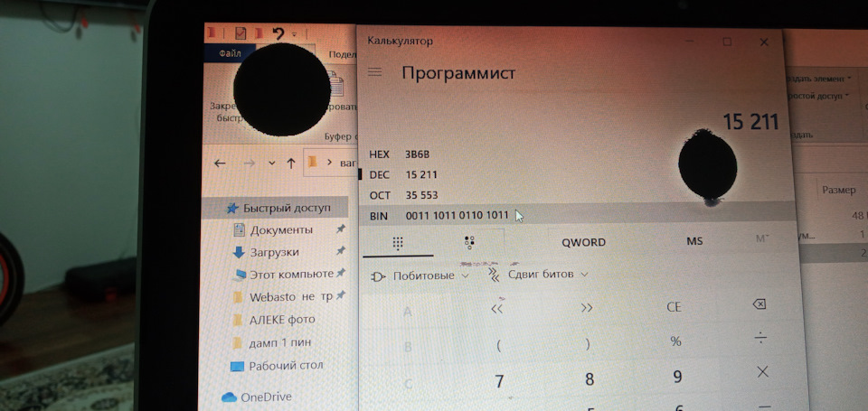This screenshot has width=868, height=411.
Task: Switch to the bit toggling keypad tab
Action: [x=469, y=242]
